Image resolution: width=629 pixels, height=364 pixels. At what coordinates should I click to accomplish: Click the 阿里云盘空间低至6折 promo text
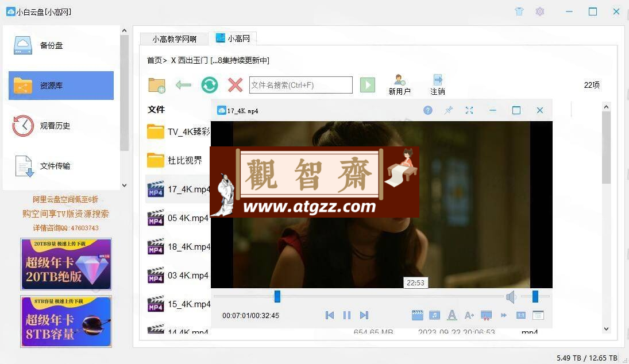65,200
